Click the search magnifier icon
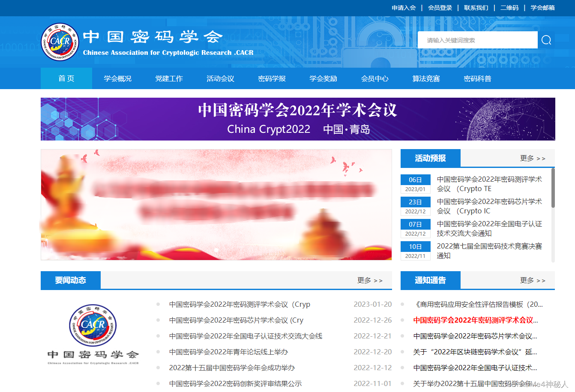Viewport: 575px width, 392px height. pos(546,40)
